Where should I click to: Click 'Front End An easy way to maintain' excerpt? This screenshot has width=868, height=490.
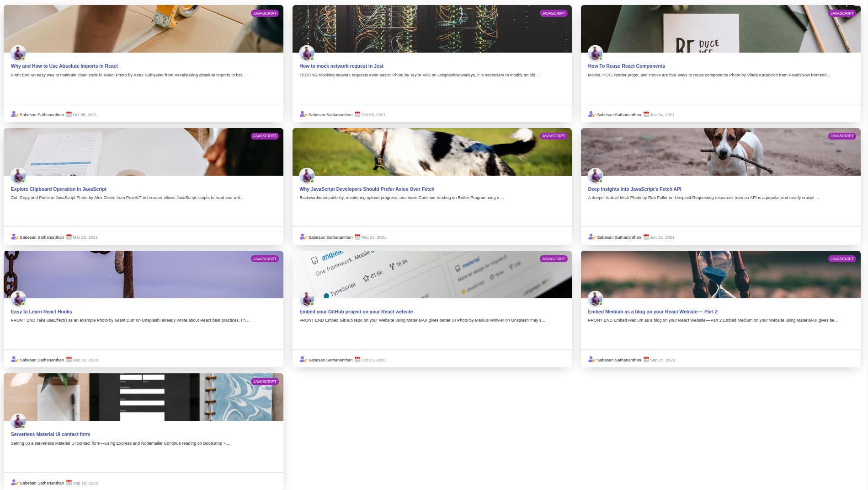coord(128,75)
